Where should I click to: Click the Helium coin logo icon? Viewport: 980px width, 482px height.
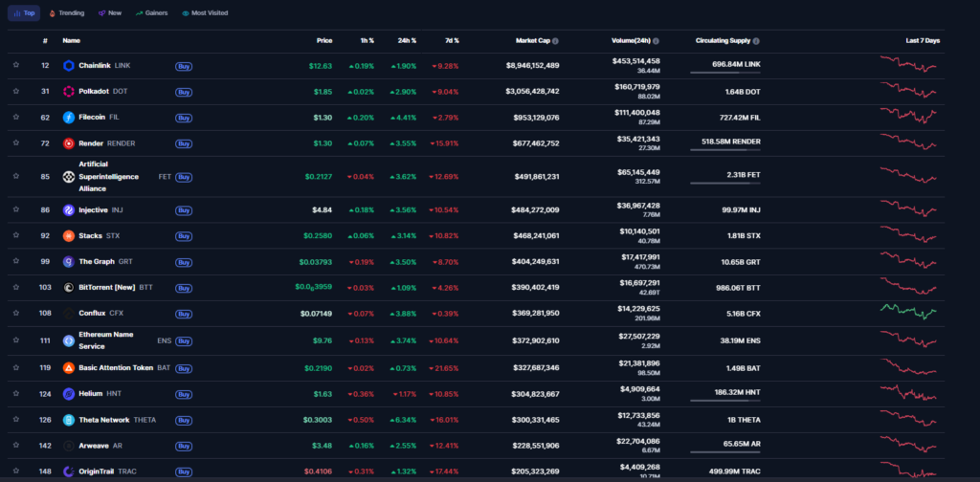coord(69,393)
